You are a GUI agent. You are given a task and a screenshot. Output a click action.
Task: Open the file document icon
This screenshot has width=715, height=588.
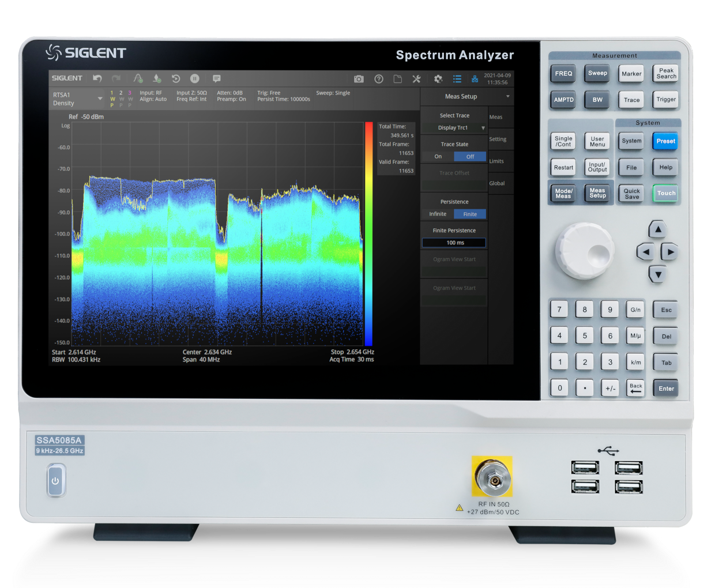click(x=398, y=79)
